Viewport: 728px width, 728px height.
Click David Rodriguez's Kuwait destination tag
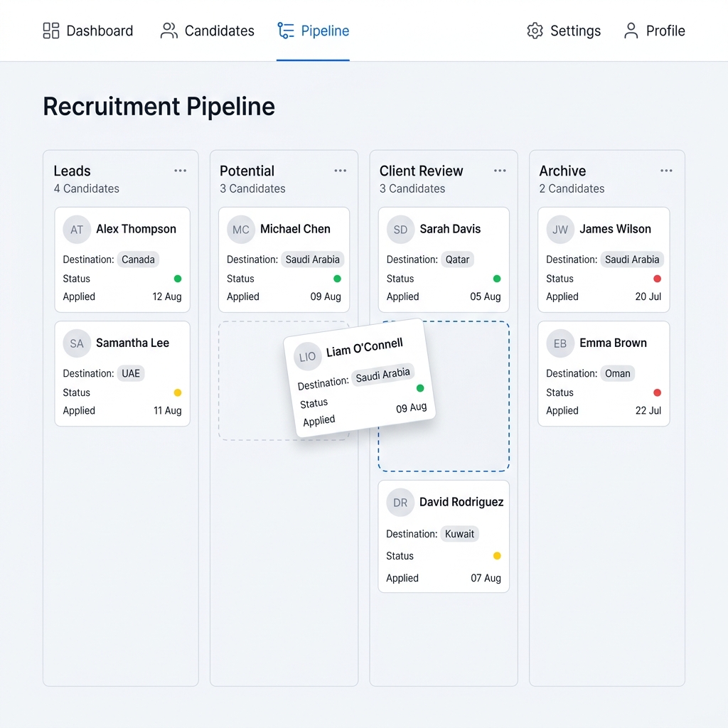coord(459,534)
